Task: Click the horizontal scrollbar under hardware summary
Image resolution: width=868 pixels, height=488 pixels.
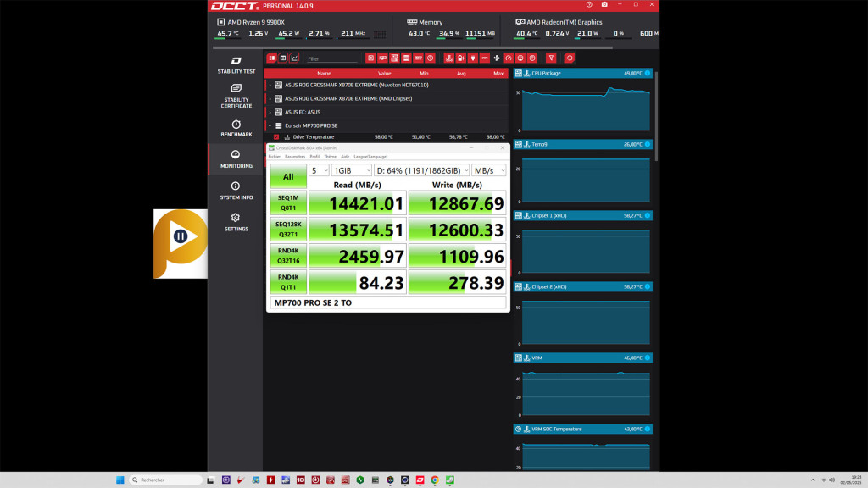Action: pos(413,47)
